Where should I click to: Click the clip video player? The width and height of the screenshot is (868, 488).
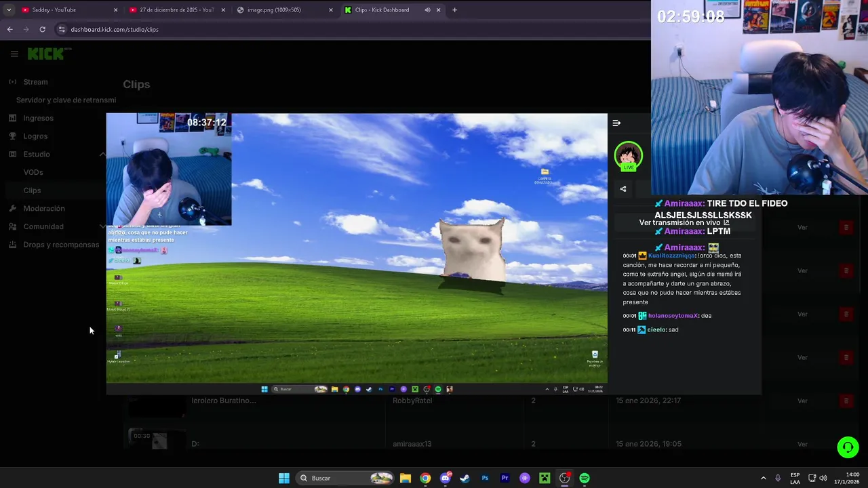[x=357, y=253]
